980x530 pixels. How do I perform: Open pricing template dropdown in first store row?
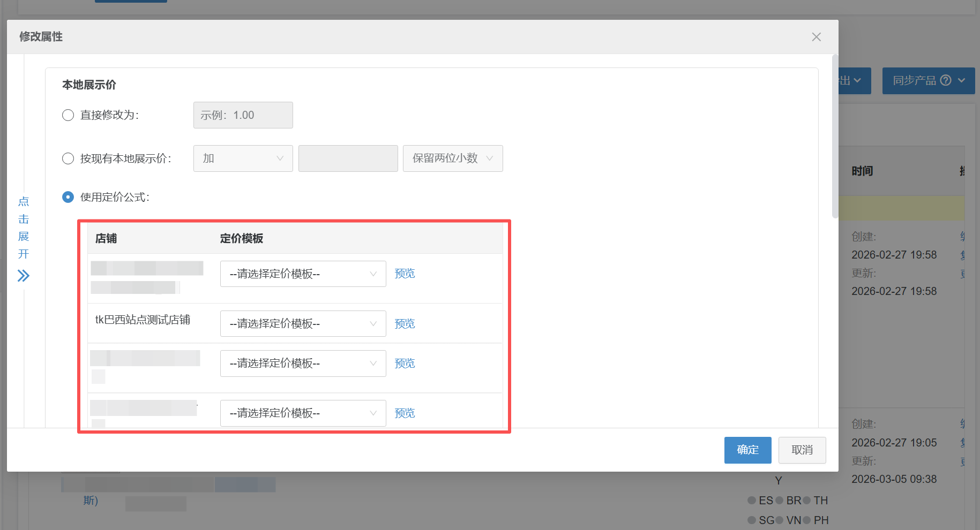point(303,274)
